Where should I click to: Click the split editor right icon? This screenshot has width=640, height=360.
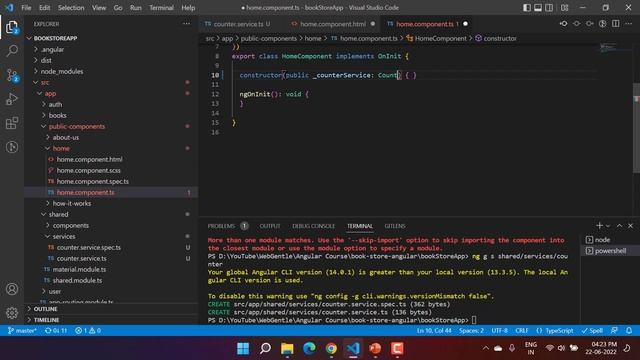[616, 24]
